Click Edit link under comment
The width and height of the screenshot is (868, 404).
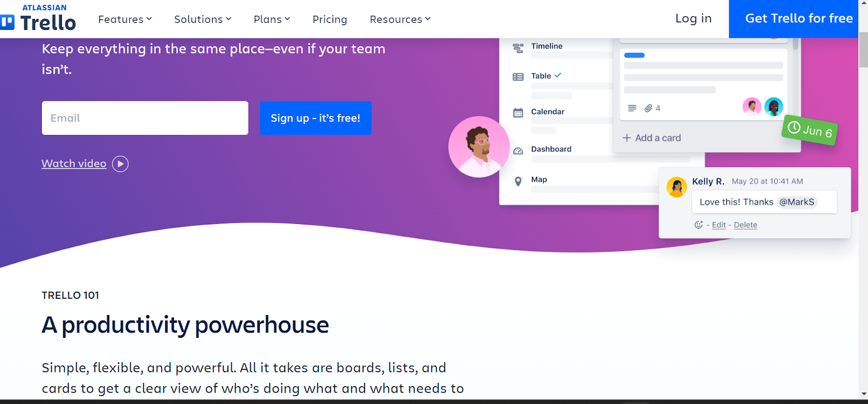(x=719, y=225)
